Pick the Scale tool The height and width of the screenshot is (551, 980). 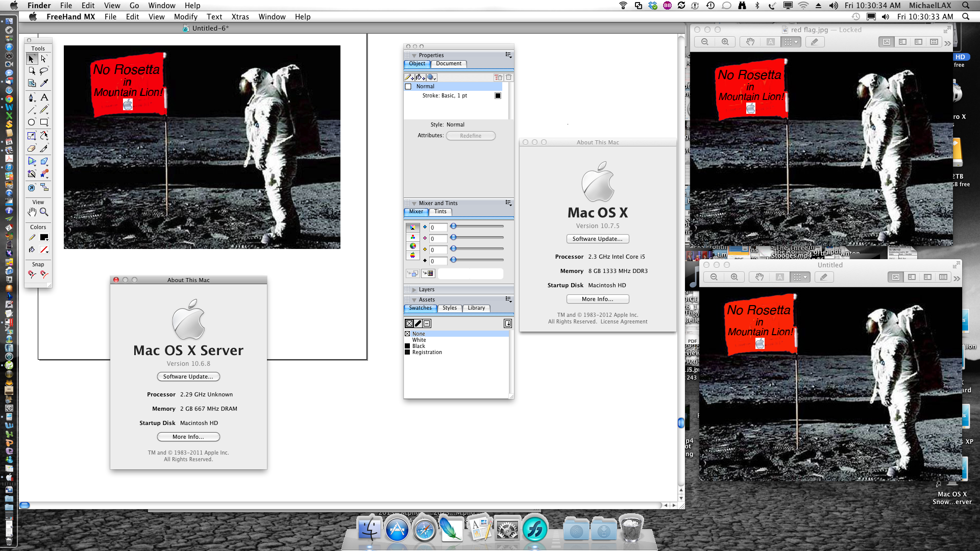click(x=32, y=136)
